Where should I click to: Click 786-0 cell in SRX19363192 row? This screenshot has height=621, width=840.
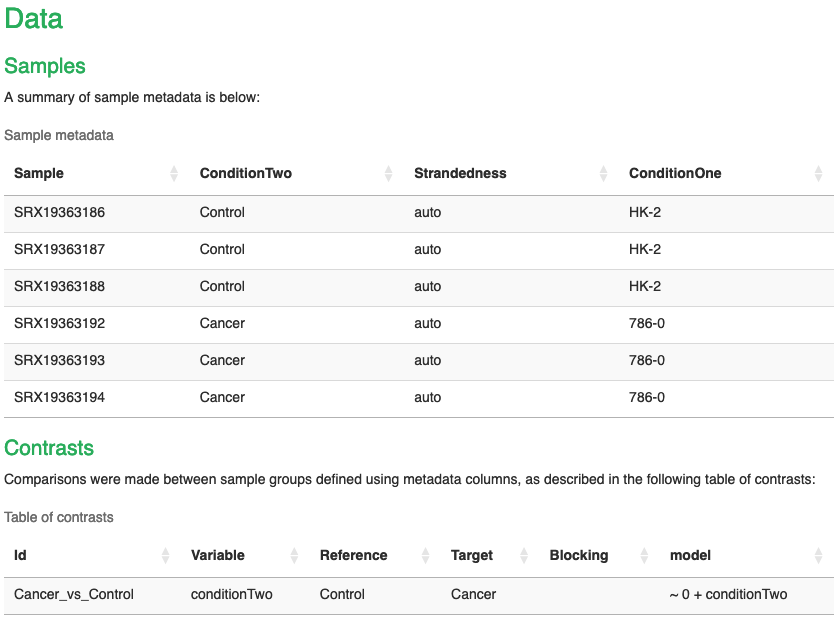(647, 324)
